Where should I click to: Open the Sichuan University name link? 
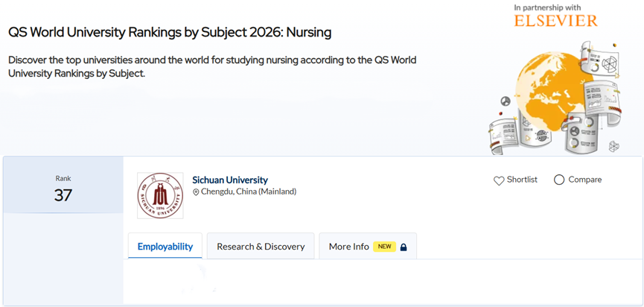(x=229, y=180)
